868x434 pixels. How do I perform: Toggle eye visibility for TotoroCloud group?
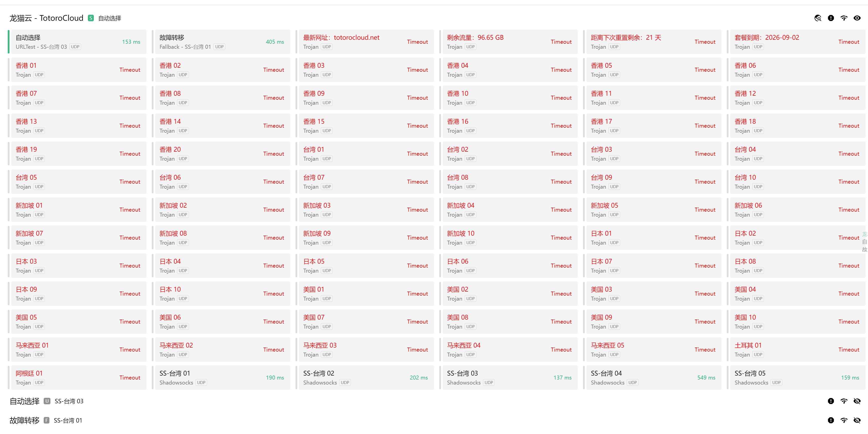857,18
